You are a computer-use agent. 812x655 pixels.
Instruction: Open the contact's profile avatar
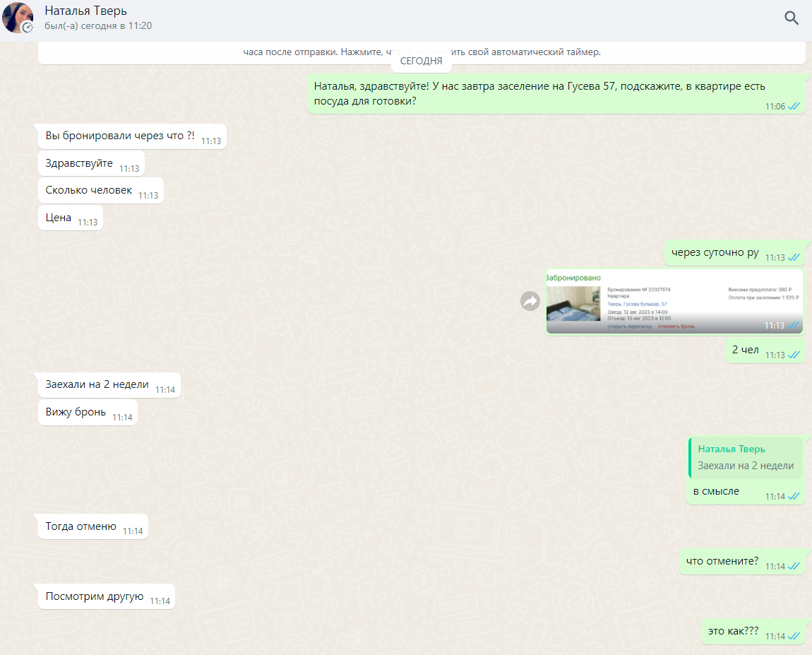(18, 17)
